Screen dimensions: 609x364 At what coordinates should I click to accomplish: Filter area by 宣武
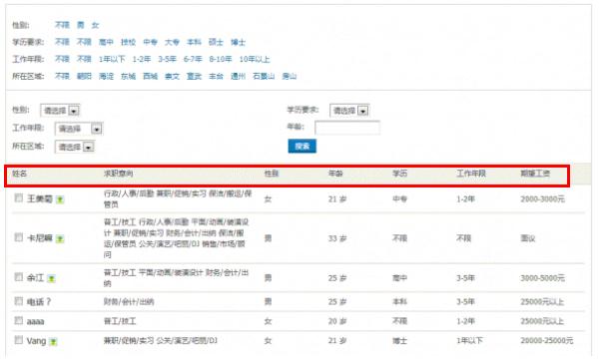(195, 76)
